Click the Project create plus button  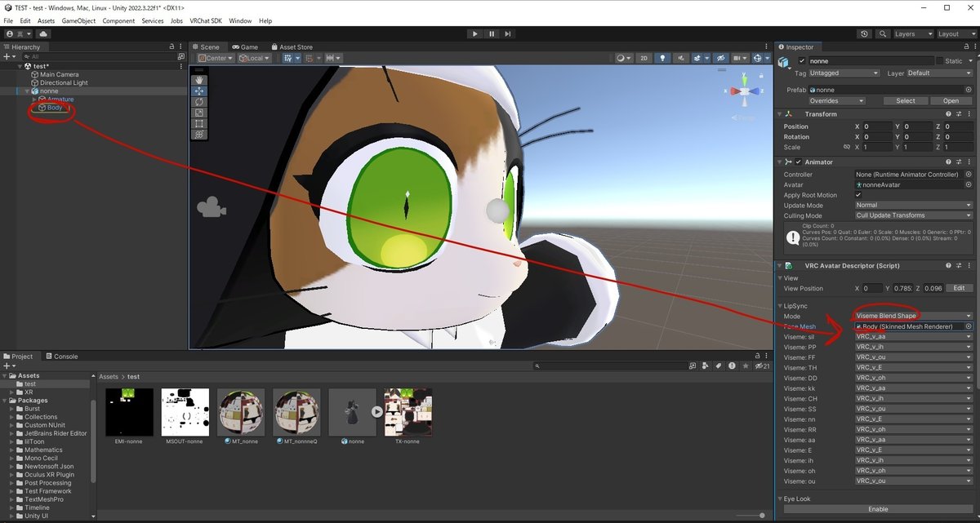point(7,366)
